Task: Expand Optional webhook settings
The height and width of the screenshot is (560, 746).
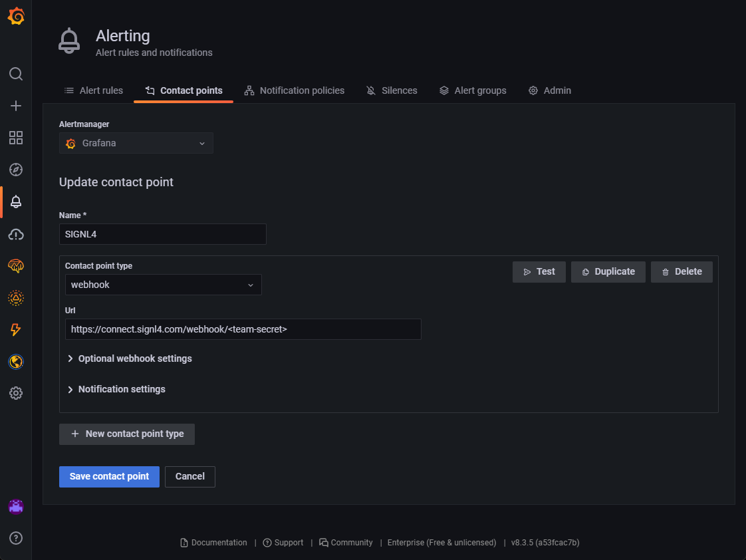Action: coord(130,358)
